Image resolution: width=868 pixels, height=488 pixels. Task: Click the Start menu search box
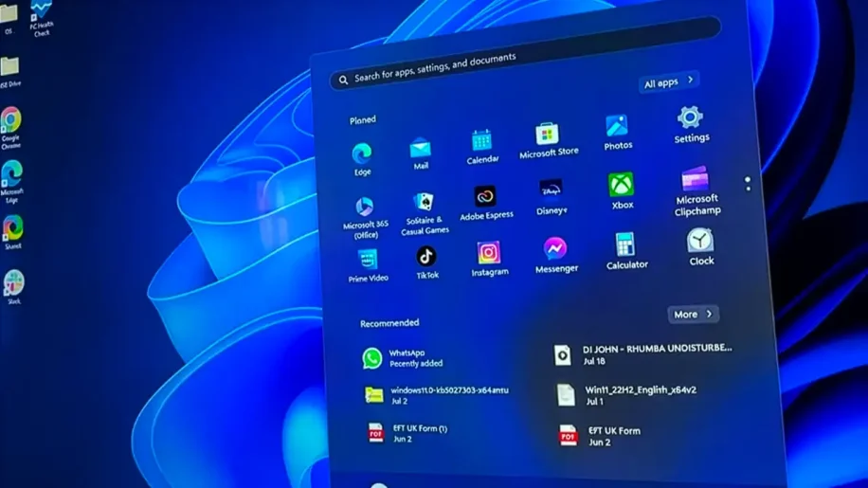coord(474,71)
